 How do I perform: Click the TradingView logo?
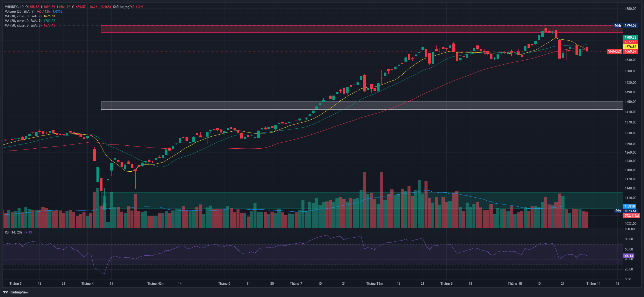tap(16, 292)
